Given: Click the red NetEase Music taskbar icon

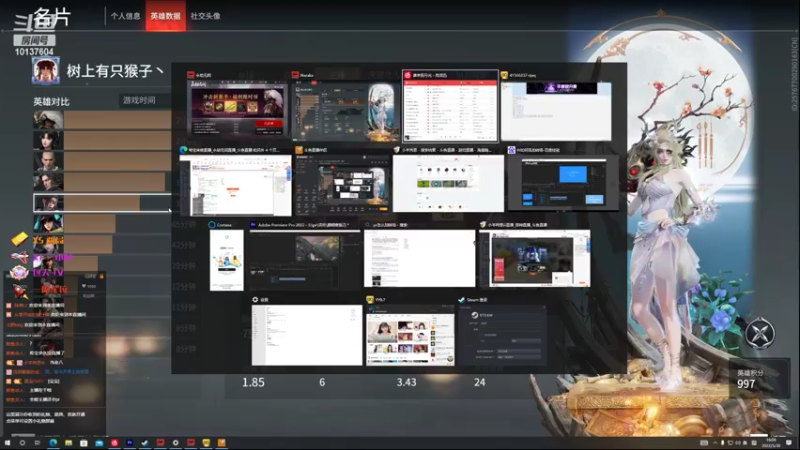Looking at the screenshot, I should pyautogui.click(x=114, y=443).
